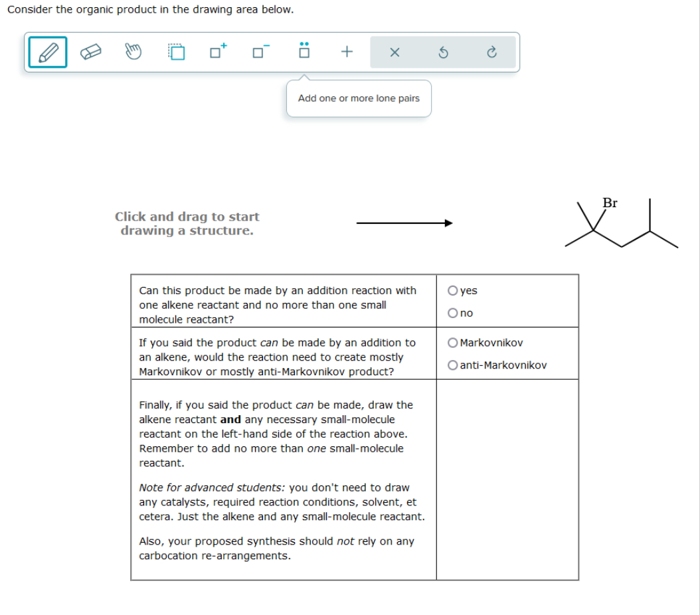The image size is (700, 615).
Task: Activate the hand grab tool
Action: tap(133, 52)
